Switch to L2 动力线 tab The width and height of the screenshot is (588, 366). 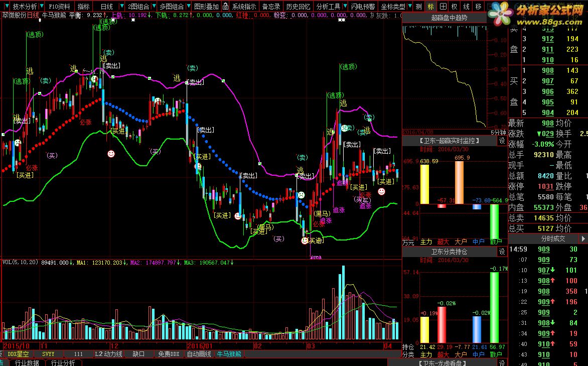(x=109, y=354)
